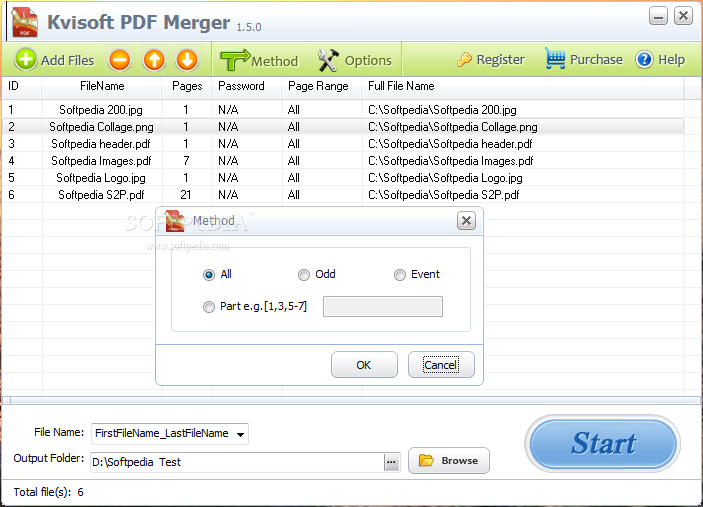
Task: Open Help question mark icon
Action: [x=644, y=59]
